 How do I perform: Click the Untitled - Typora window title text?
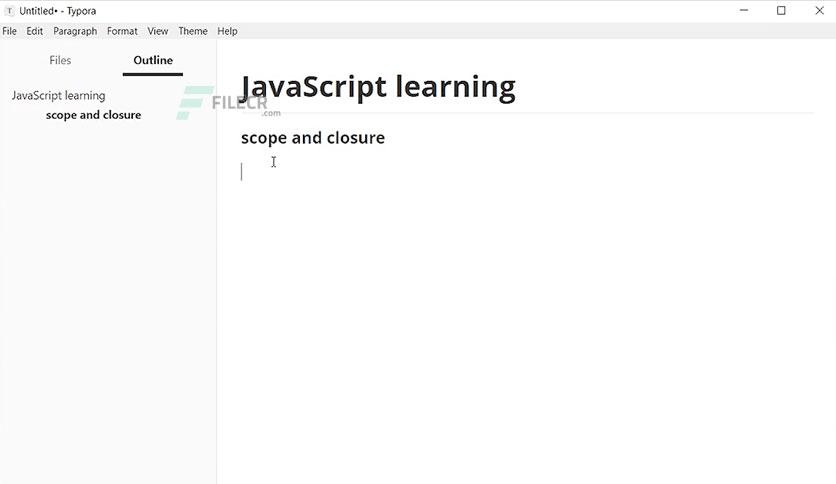coord(58,11)
